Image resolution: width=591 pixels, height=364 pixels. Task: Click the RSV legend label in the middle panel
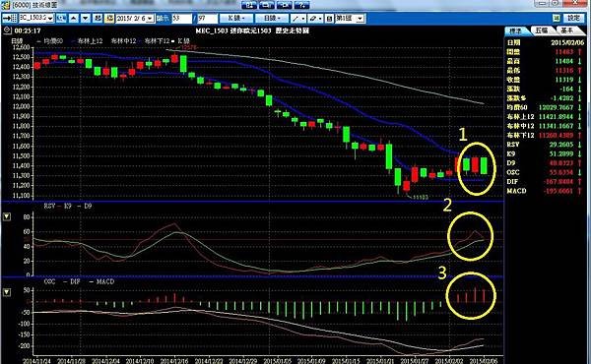[x=49, y=206]
